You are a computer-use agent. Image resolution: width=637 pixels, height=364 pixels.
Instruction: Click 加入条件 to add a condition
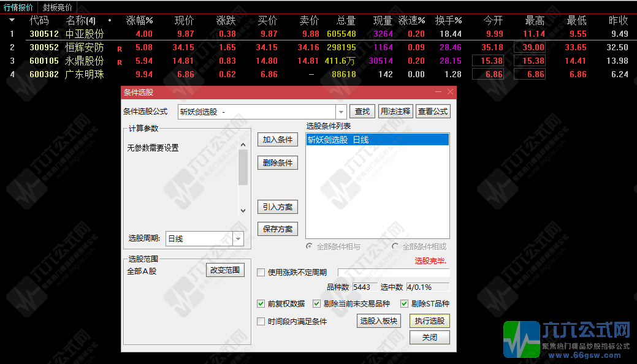[277, 139]
